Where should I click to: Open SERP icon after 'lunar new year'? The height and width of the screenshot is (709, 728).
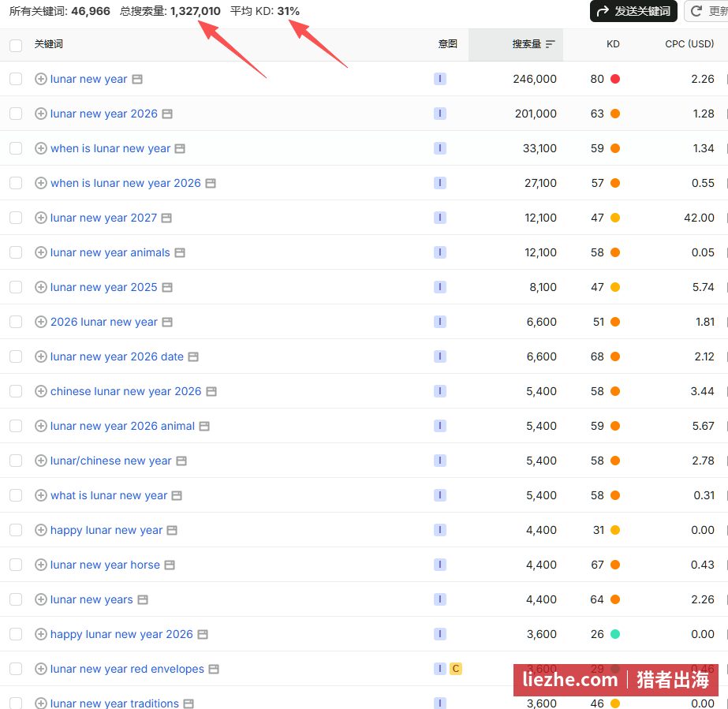[137, 80]
